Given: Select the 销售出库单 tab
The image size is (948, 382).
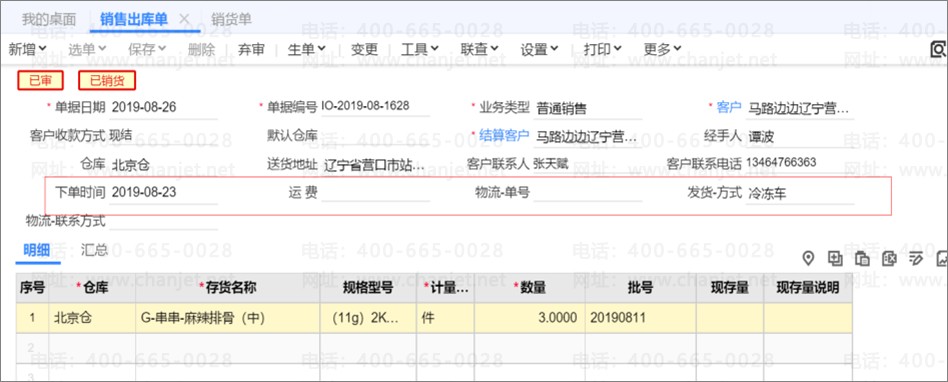Looking at the screenshot, I should pos(134,19).
